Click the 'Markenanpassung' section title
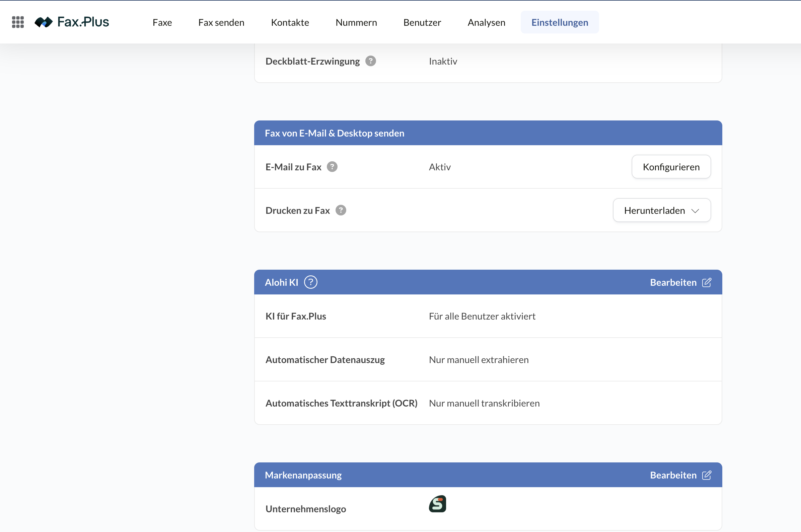 pyautogui.click(x=303, y=475)
